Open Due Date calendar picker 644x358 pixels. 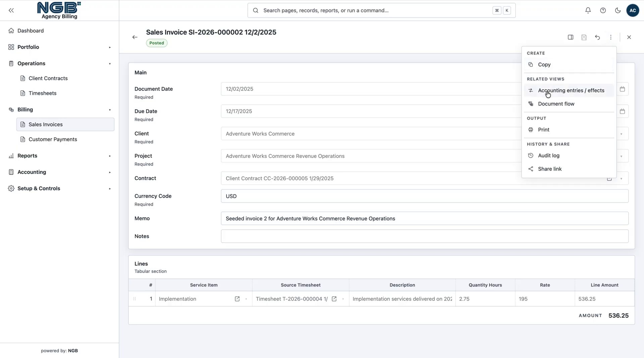point(622,111)
